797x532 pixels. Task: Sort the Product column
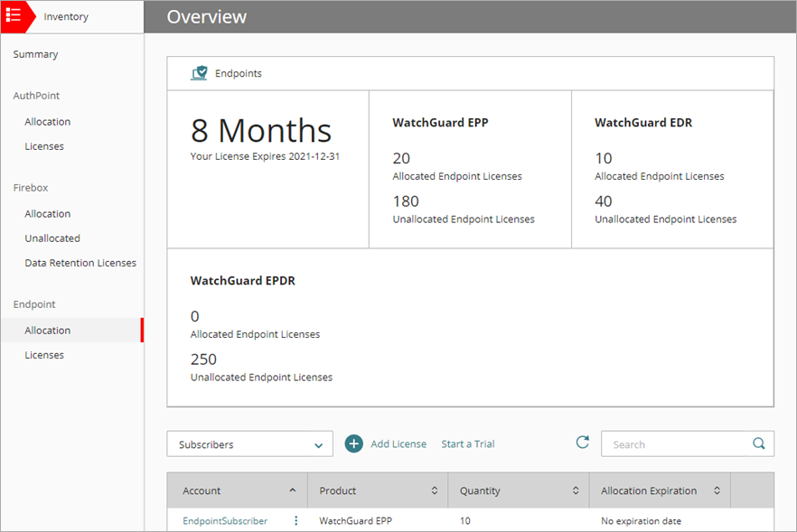tap(434, 490)
